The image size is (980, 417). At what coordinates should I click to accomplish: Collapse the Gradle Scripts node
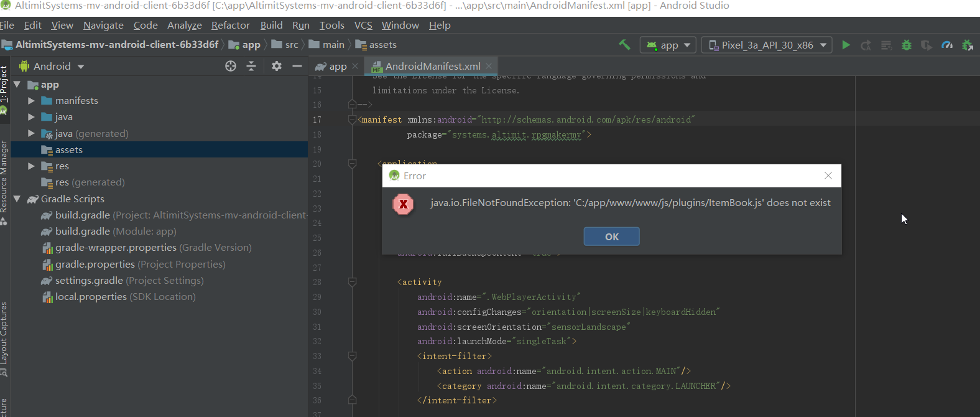pyautogui.click(x=17, y=199)
